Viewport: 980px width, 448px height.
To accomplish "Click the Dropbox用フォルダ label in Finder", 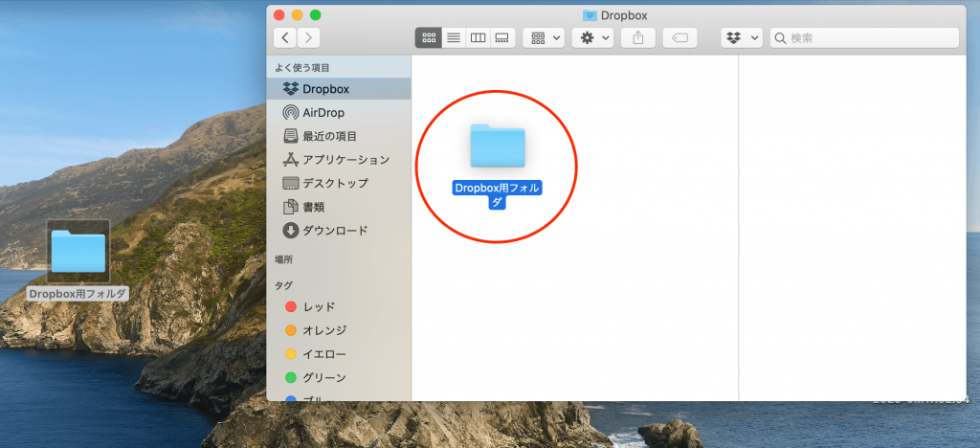I will point(498,195).
